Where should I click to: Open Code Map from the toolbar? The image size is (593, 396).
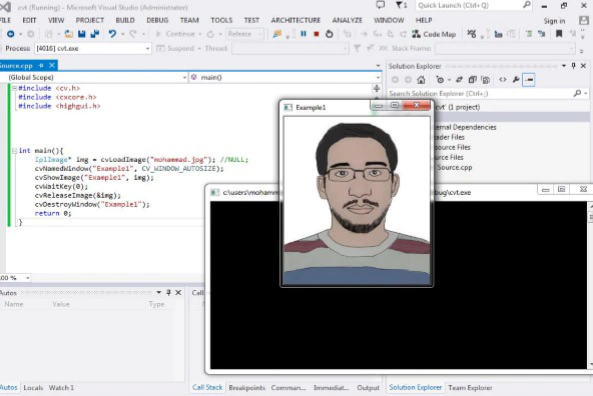434,34
